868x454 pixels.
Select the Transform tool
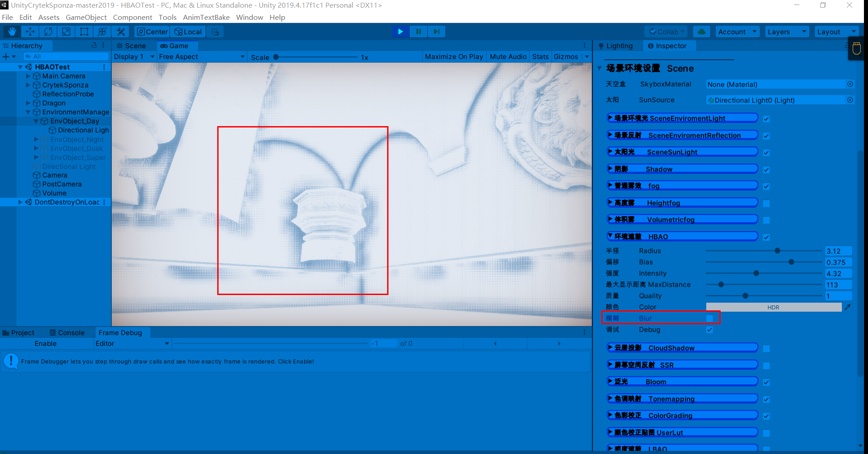[x=102, y=32]
